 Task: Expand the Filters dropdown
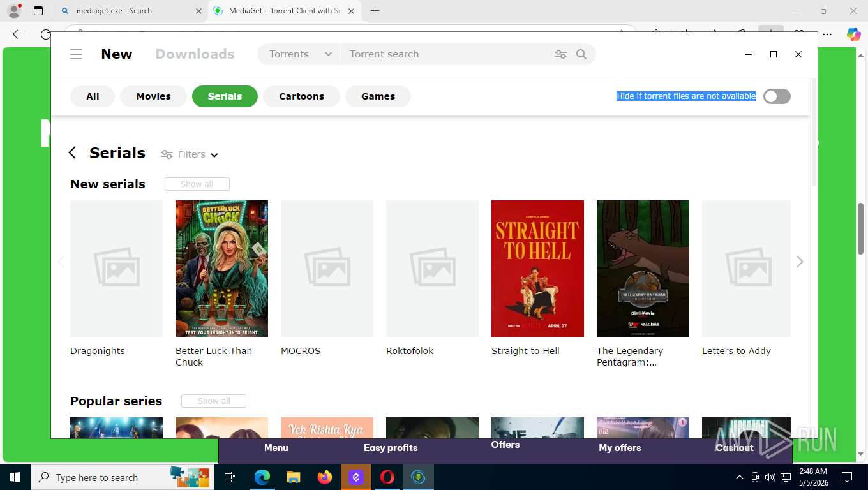pyautogui.click(x=190, y=154)
